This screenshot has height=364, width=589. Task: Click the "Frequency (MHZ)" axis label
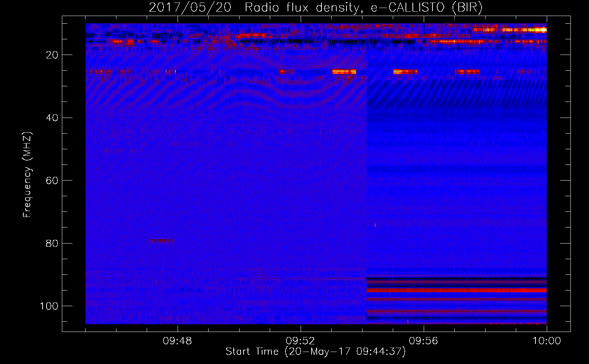point(27,175)
